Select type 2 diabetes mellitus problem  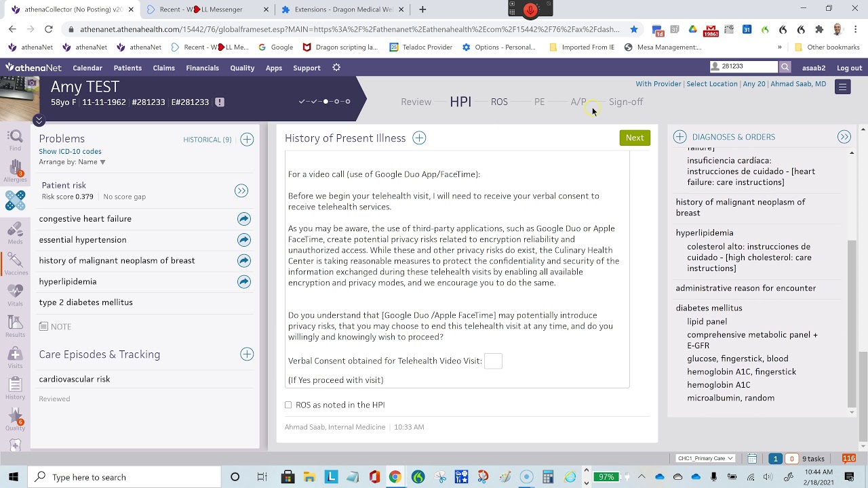pyautogui.click(x=85, y=302)
